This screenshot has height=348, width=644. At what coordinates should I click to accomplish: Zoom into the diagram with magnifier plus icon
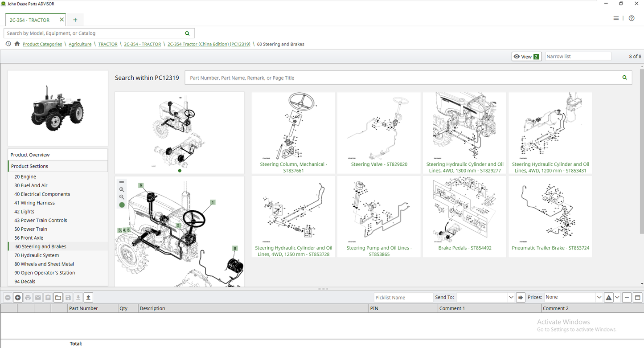point(122,189)
